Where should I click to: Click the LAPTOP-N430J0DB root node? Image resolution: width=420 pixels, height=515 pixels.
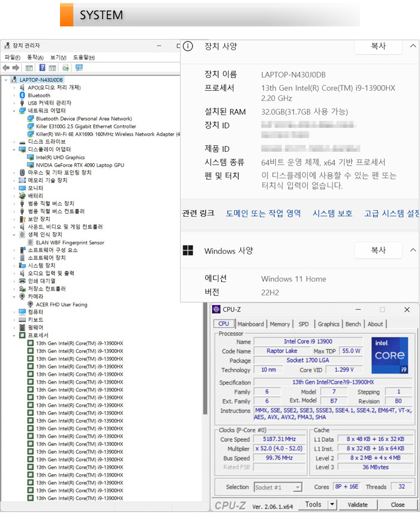41,80
